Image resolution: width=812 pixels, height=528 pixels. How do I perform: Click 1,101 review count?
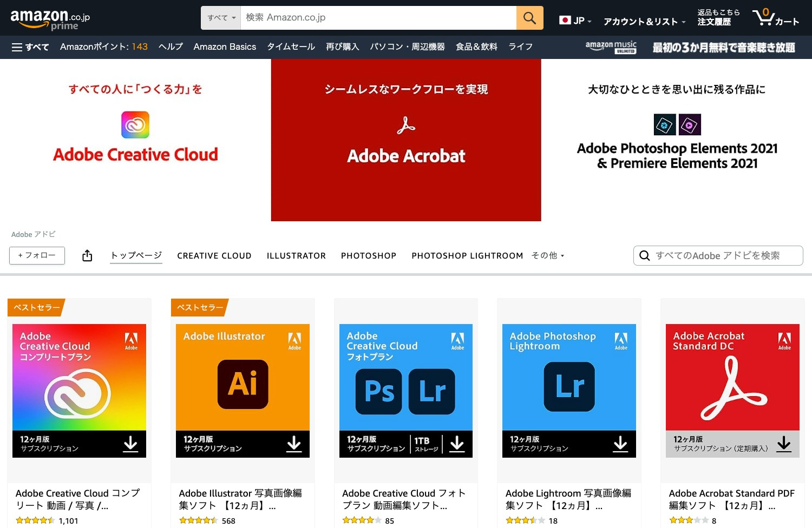69,521
